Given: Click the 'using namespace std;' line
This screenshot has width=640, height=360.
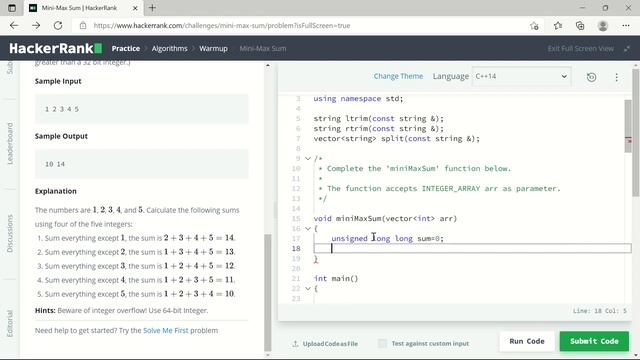Looking at the screenshot, I should coord(358,98).
